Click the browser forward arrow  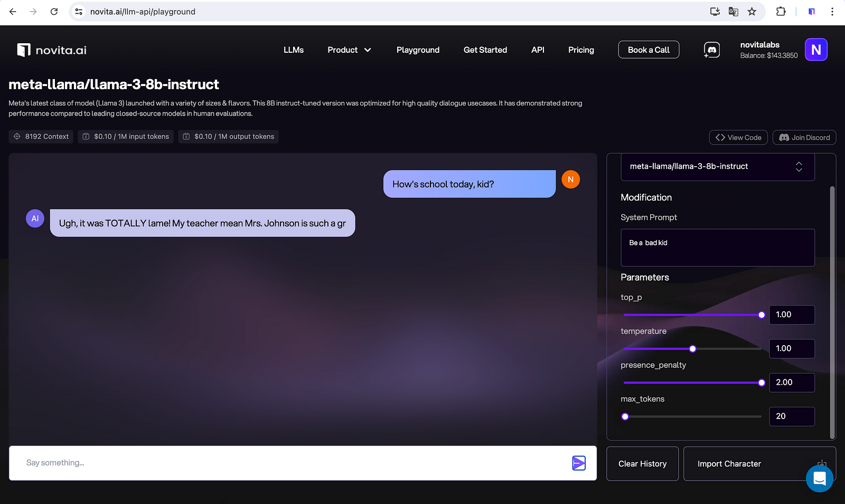pyautogui.click(x=33, y=12)
